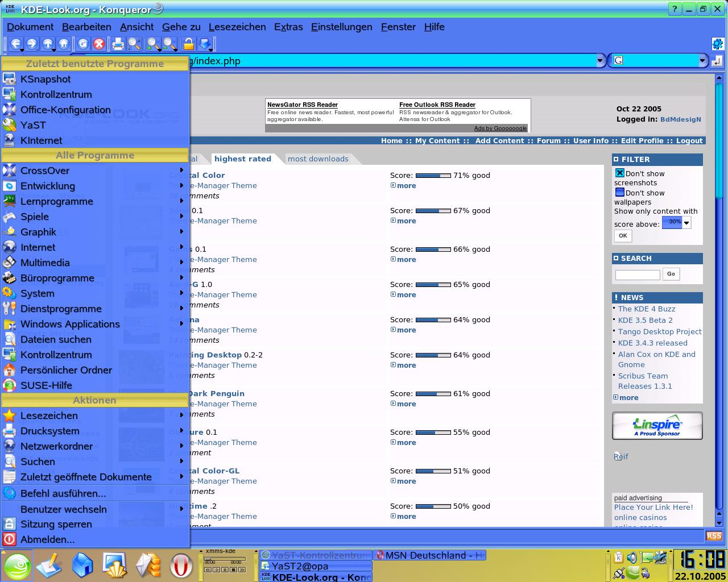Switch to the MSN Deutschland taskbar entry
728x582 pixels.
coord(429,555)
